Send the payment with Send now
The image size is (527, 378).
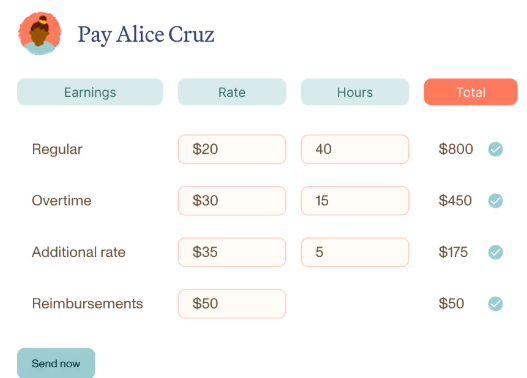56,363
